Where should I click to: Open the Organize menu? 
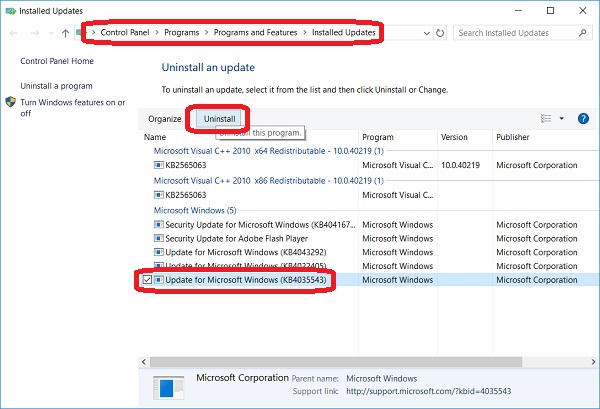(165, 119)
